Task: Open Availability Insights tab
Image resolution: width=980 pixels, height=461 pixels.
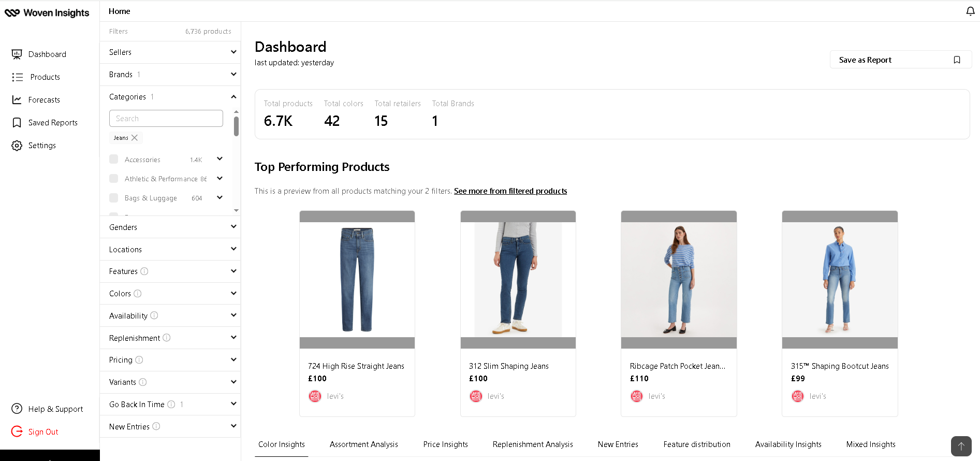Action: coord(788,444)
